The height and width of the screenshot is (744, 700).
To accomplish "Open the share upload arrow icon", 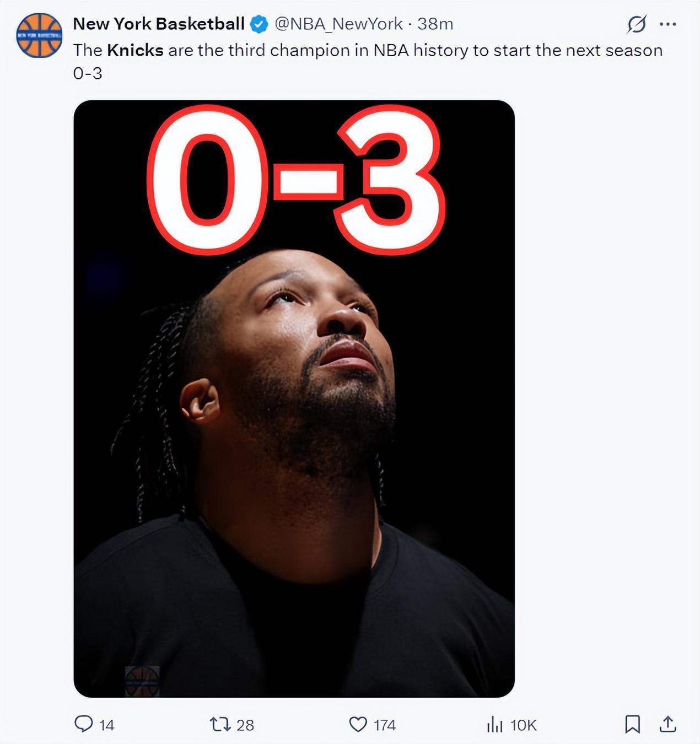I will (667, 724).
